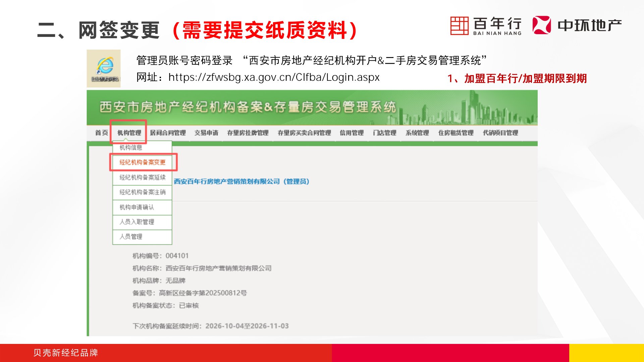Click the 西安百年行房地产营销策划有限公司（管理员） link

[241, 181]
